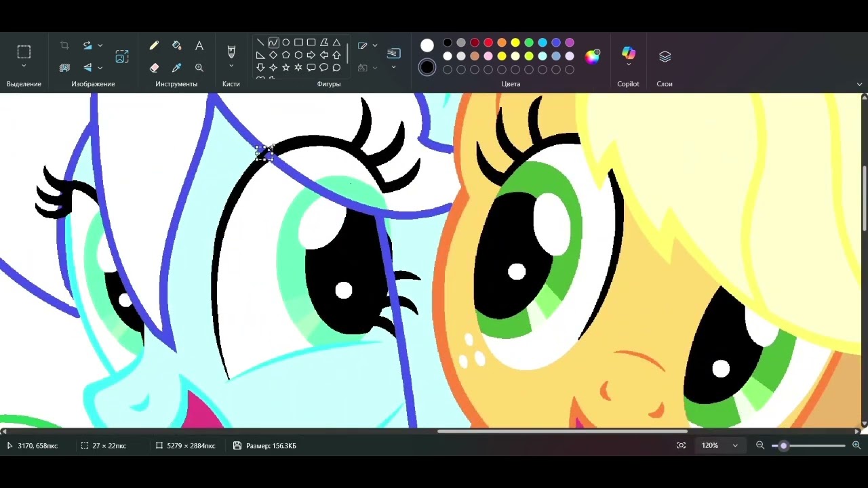Click the zoom in plus icon
The image size is (868, 488).
coord(856,445)
